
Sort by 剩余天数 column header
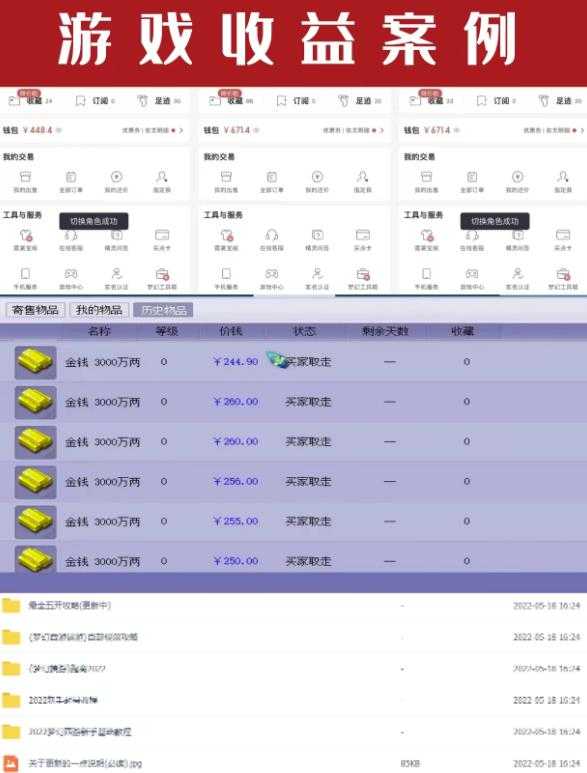pyautogui.click(x=385, y=331)
